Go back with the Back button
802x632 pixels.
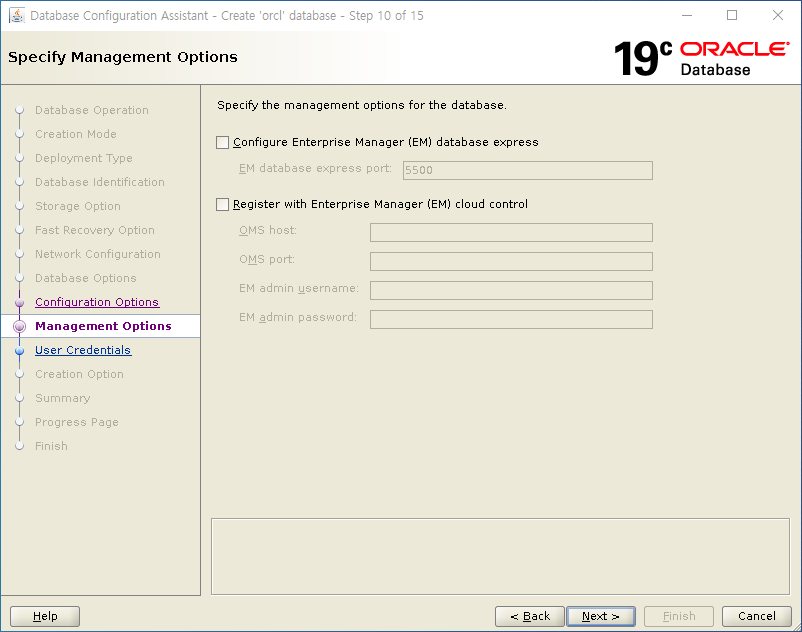[530, 616]
